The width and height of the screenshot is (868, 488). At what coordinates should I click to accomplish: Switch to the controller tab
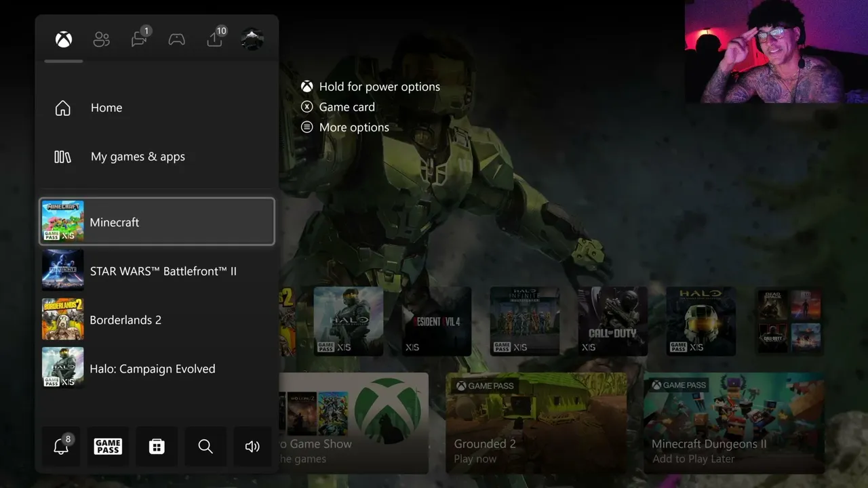[177, 39]
